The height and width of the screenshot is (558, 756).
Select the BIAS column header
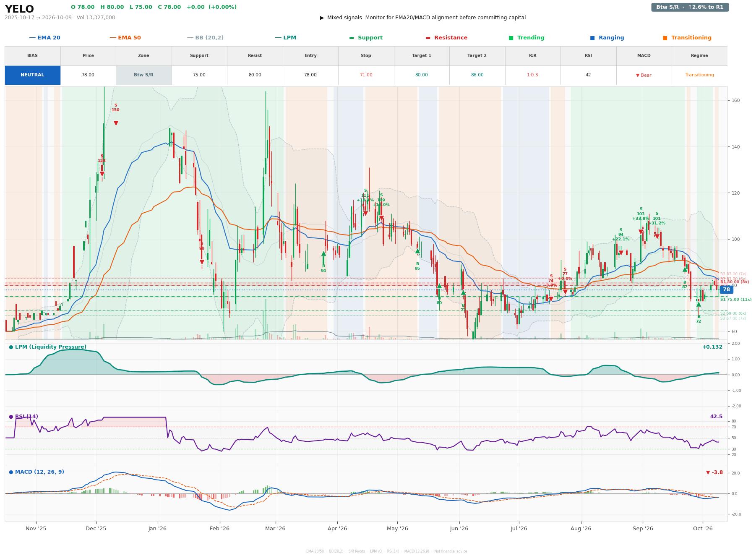pos(32,56)
